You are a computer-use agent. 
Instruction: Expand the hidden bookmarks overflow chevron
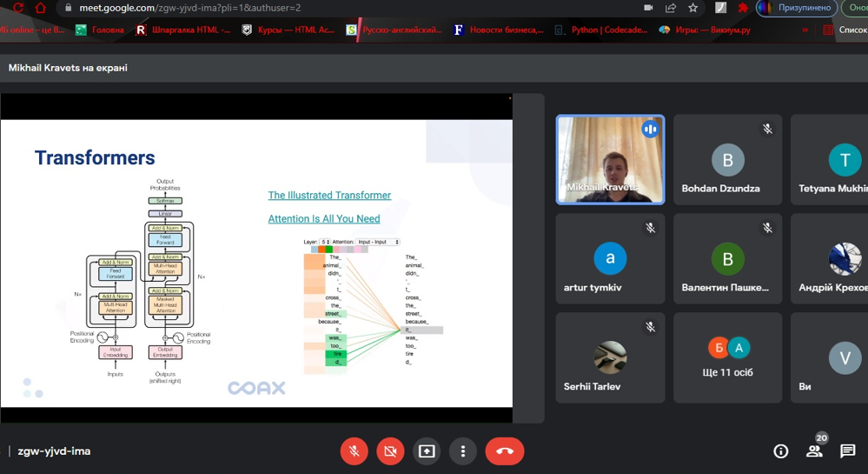805,30
